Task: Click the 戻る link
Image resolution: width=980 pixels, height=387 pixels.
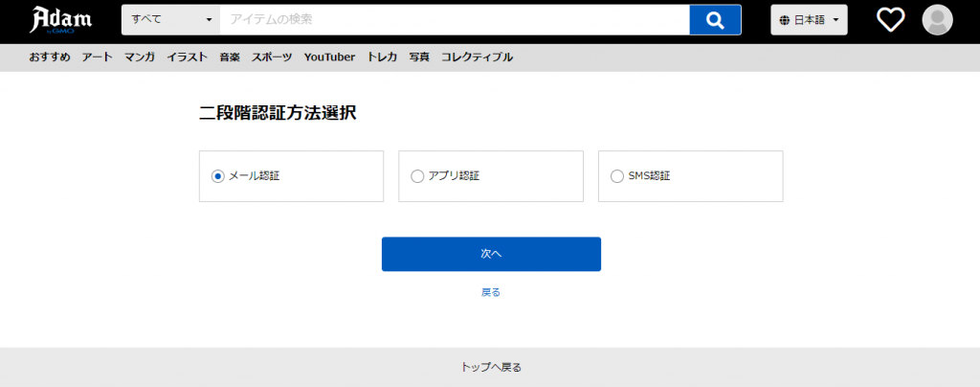Action: (491, 292)
